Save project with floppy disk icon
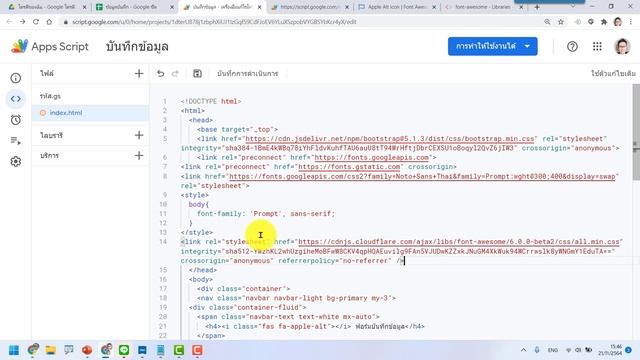Viewport: 640px width, 360px height. 197,73
